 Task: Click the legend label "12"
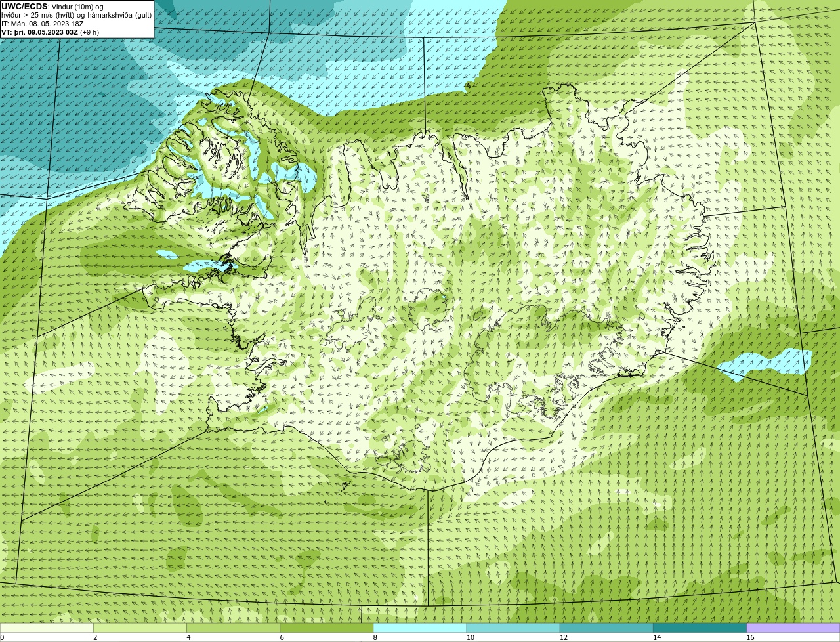pyautogui.click(x=563, y=637)
